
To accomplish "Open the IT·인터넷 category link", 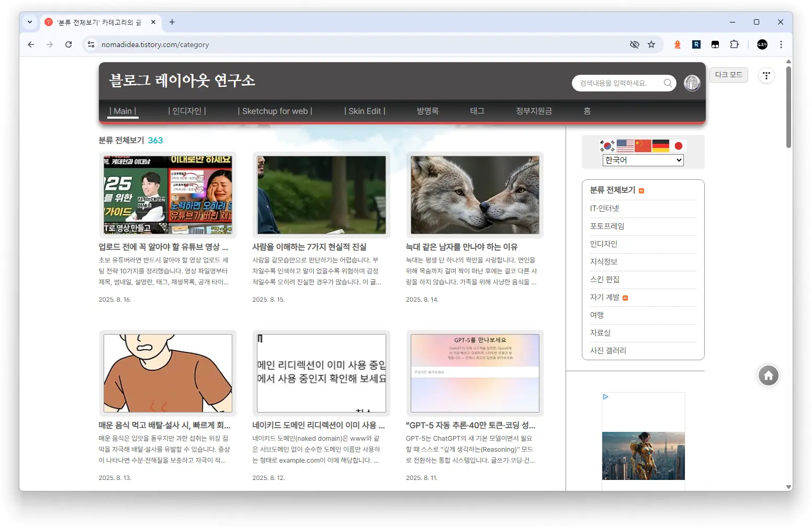I will [604, 208].
